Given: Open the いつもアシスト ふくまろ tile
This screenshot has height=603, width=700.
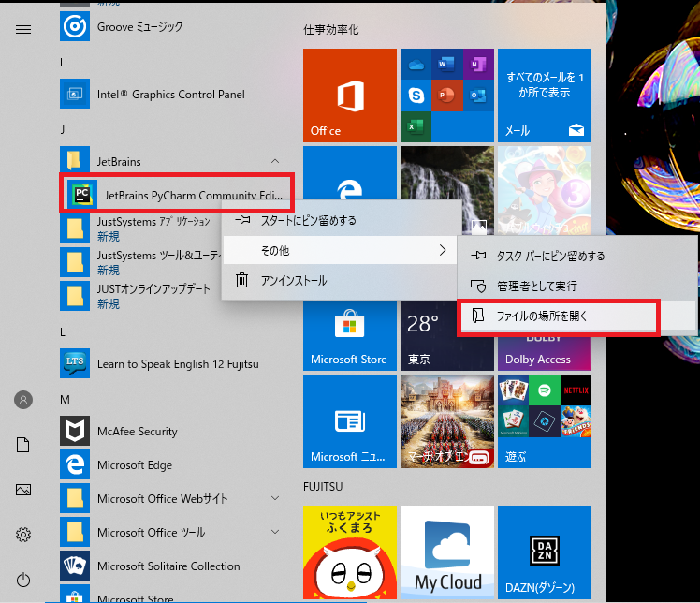Looking at the screenshot, I should point(350,552).
